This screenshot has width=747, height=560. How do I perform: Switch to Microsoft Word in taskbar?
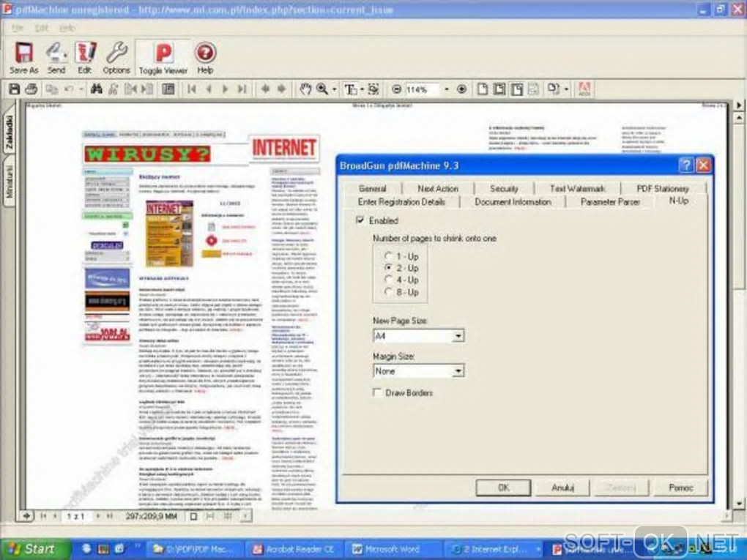(392, 549)
